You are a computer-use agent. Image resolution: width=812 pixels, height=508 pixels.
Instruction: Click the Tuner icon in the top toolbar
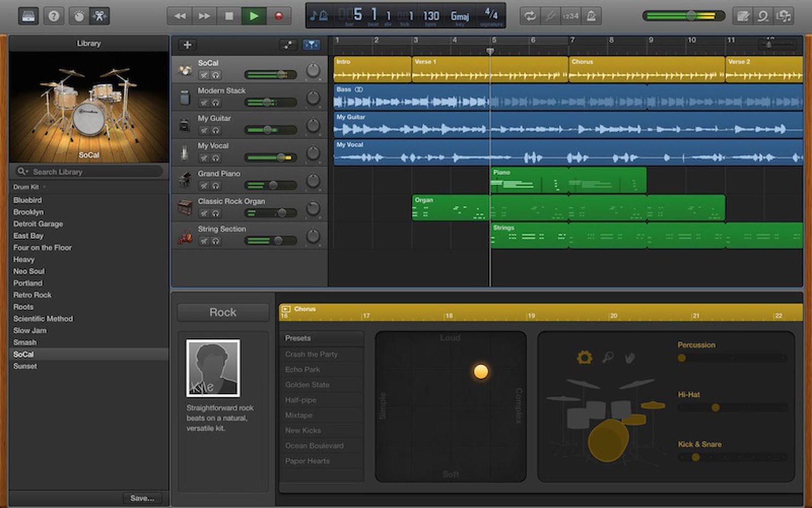78,16
